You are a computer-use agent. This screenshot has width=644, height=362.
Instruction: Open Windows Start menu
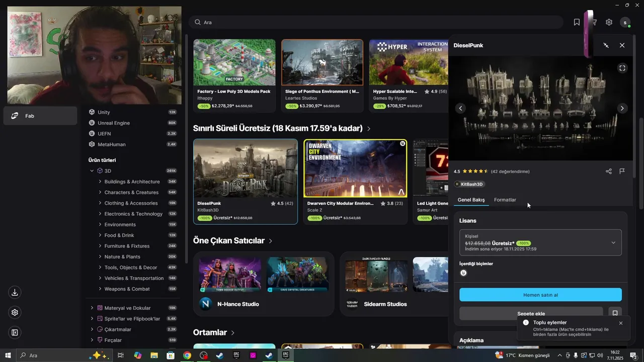click(x=8, y=355)
